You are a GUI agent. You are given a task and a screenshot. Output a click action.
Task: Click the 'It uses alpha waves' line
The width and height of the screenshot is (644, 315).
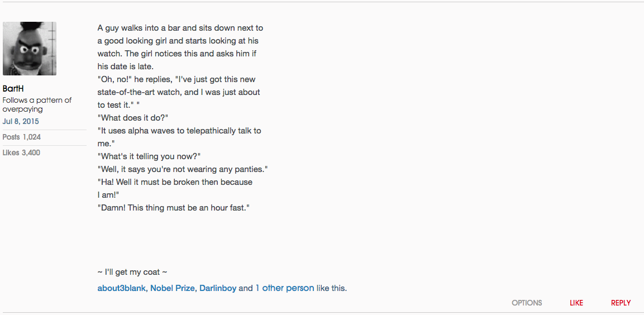[x=179, y=131]
